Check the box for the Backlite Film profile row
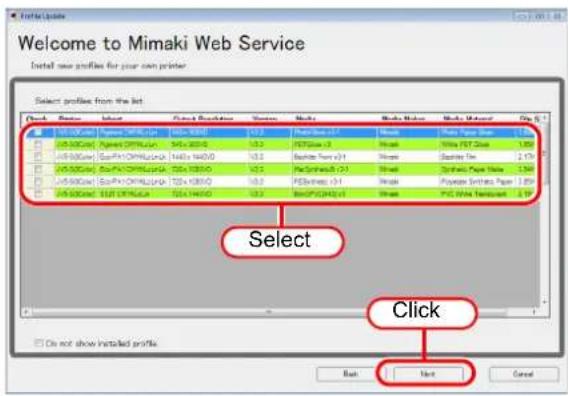The width and height of the screenshot is (568, 396). (38, 157)
